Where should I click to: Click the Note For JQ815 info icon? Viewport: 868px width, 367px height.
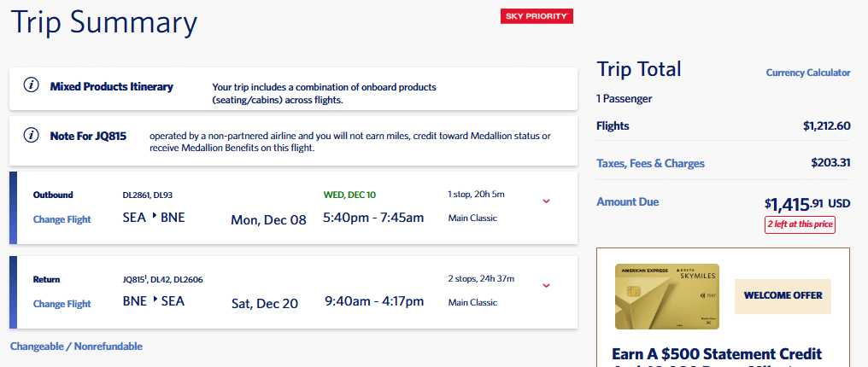31,135
